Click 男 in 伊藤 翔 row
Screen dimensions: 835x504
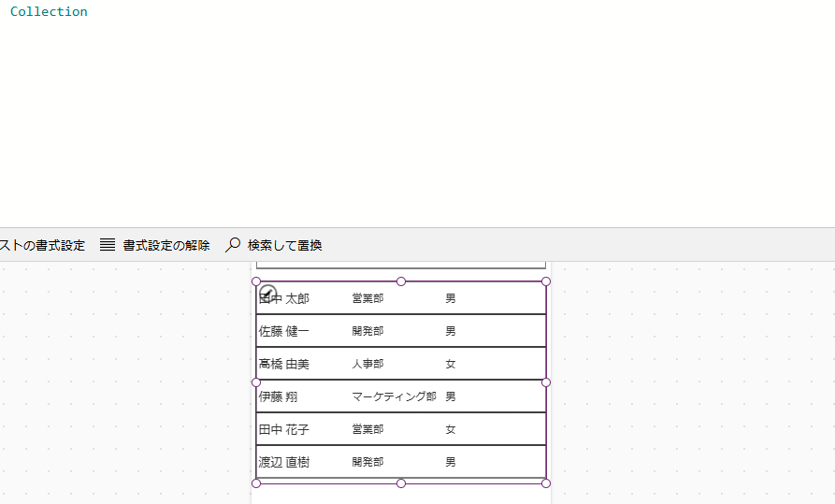pyautogui.click(x=451, y=396)
